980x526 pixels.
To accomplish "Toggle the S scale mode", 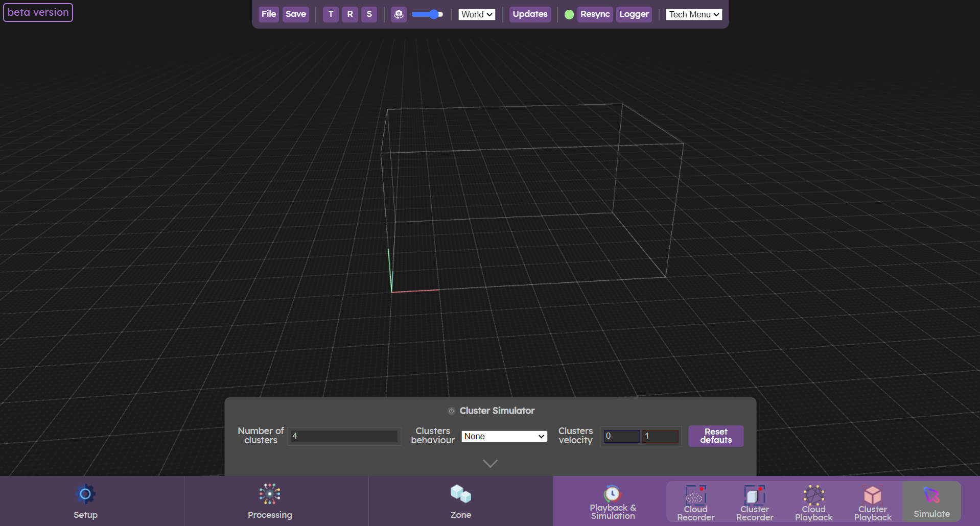I will click(369, 14).
